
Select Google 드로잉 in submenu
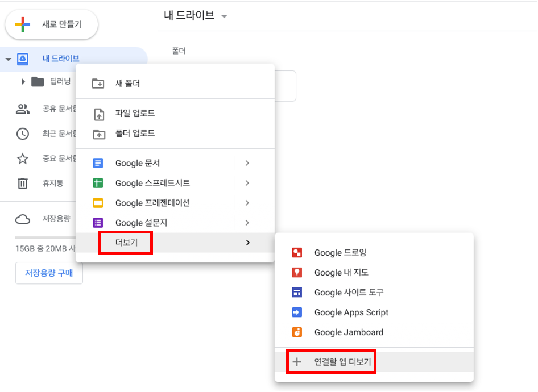(x=374, y=253)
